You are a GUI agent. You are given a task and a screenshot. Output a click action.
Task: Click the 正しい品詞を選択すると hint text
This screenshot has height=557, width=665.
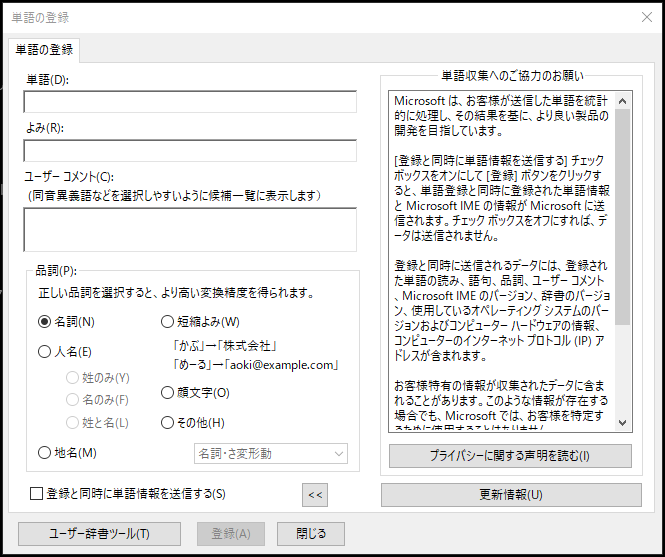[x=176, y=293]
